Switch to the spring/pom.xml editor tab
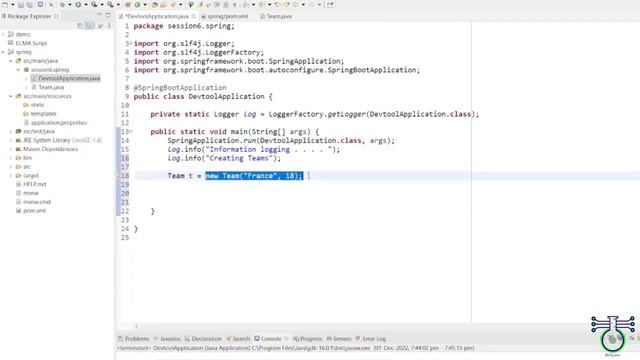Screen dimensions: 640x360 [x=224, y=16]
